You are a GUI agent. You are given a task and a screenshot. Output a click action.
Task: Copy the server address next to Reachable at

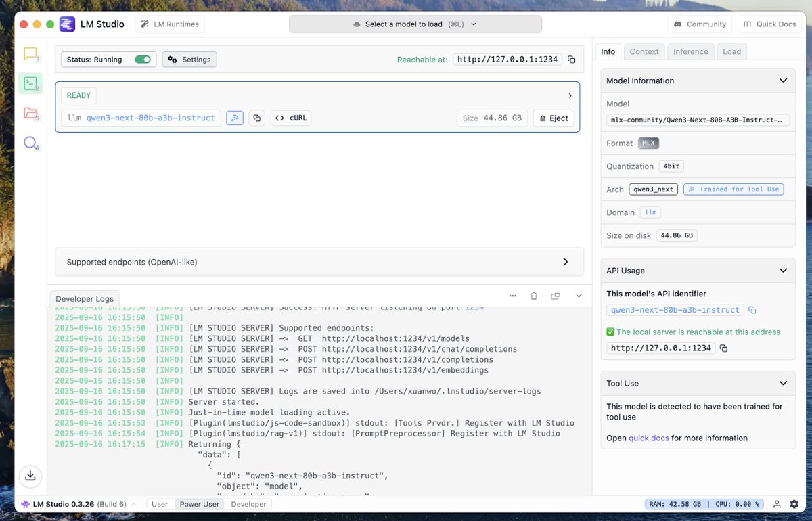pos(572,60)
